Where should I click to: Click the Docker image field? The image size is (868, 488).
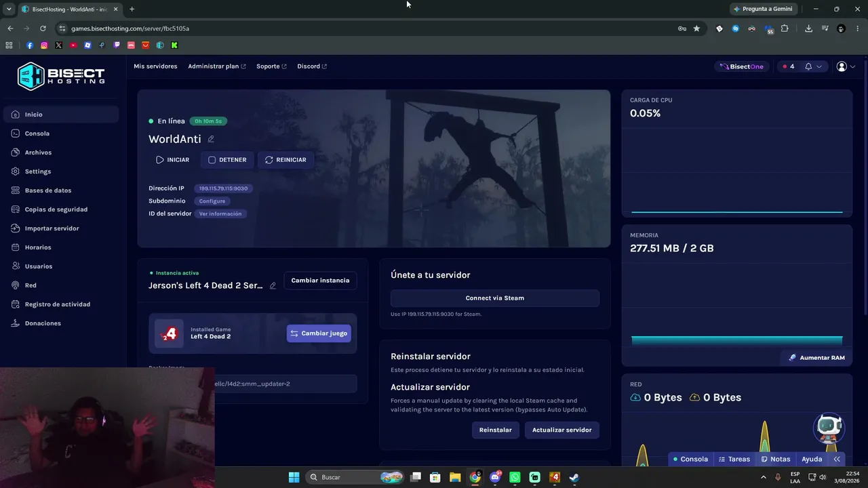[x=253, y=384]
